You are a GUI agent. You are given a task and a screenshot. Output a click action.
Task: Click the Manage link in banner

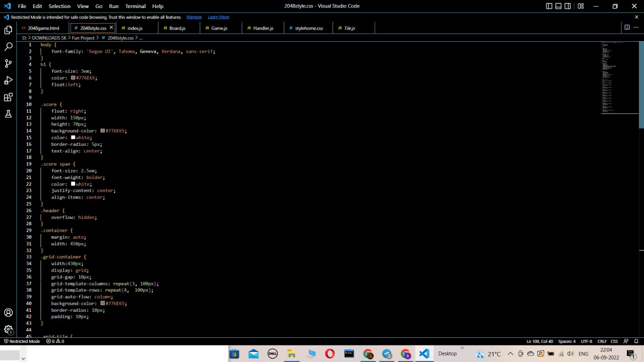194,17
